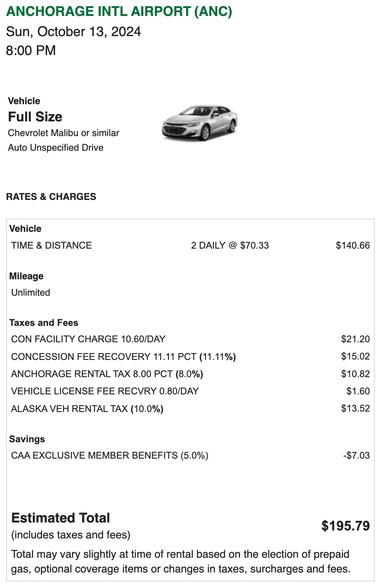The height and width of the screenshot is (588, 380).
Task: Click the 8:00 PM pickup time
Action: pos(31,50)
